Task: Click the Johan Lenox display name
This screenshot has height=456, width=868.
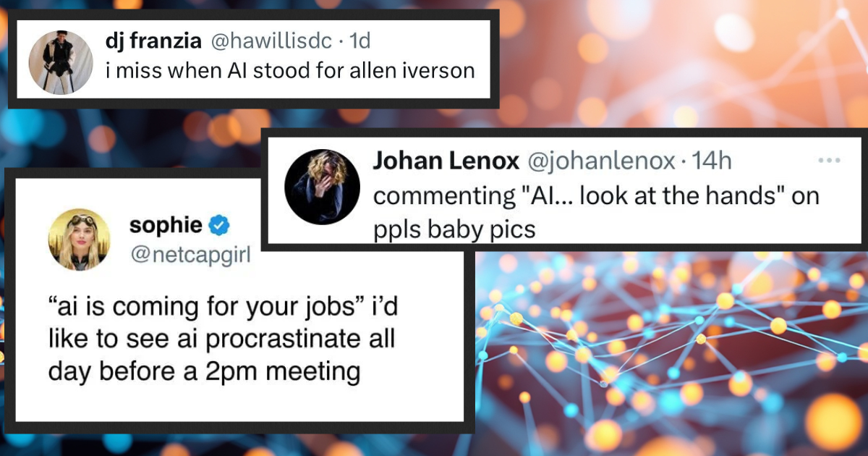Action: [446, 161]
